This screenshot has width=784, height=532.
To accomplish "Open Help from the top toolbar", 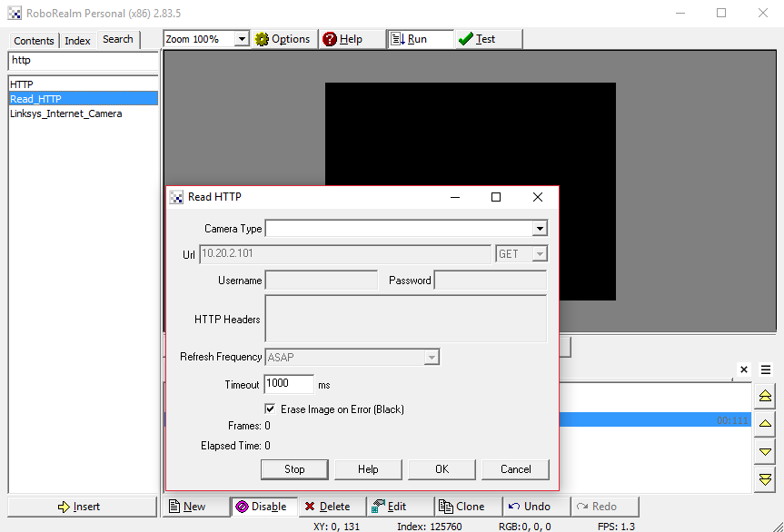I will (x=342, y=39).
